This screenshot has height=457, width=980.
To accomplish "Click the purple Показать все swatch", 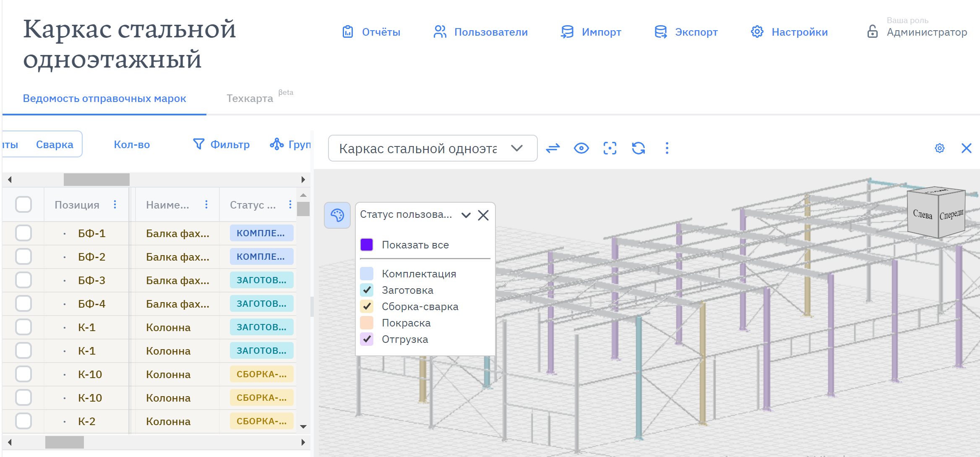I will pyautogui.click(x=367, y=245).
